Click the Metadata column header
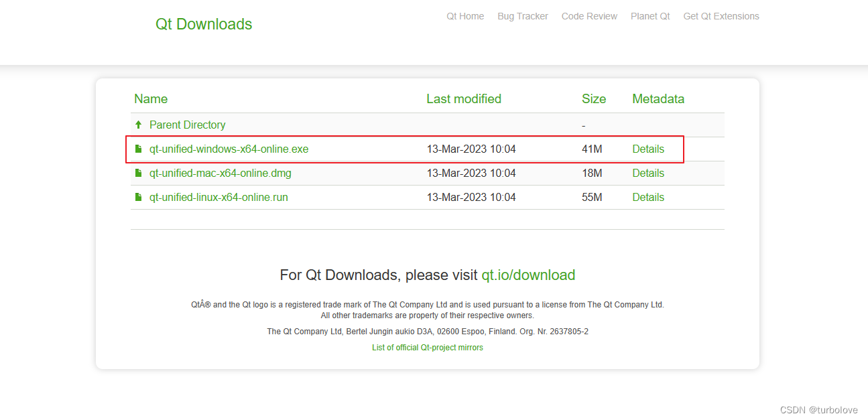 [658, 99]
